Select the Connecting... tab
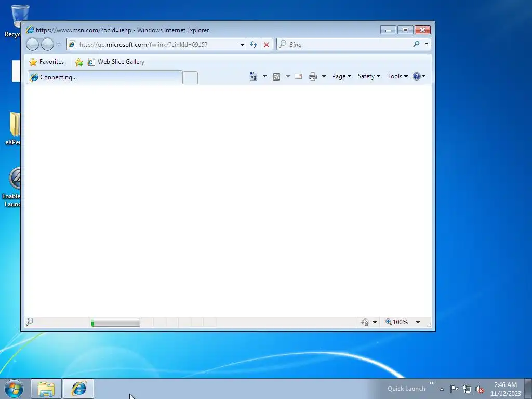The height and width of the screenshot is (399, 532). pos(104,77)
